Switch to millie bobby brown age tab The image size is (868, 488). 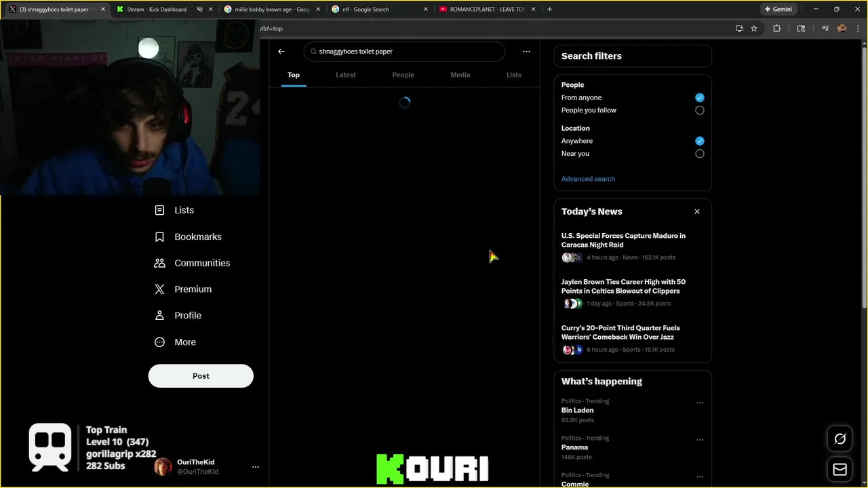click(x=273, y=9)
